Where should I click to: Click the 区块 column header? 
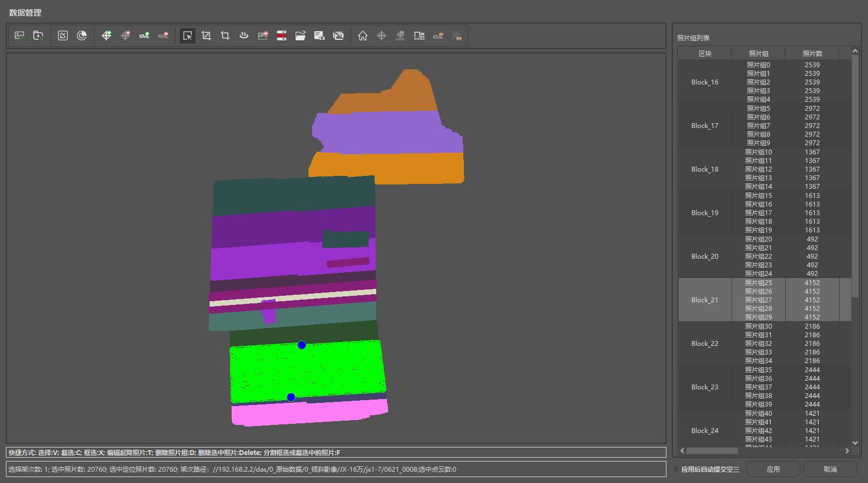click(705, 53)
